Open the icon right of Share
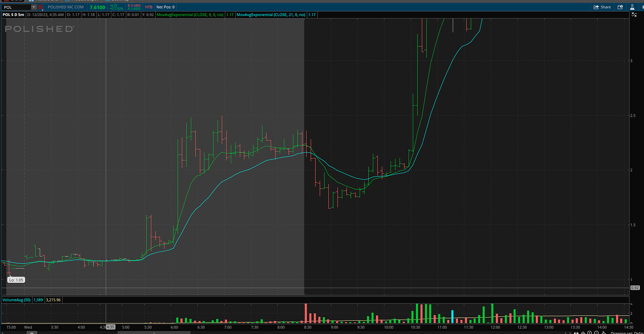This screenshot has width=644, height=334. pos(620,7)
